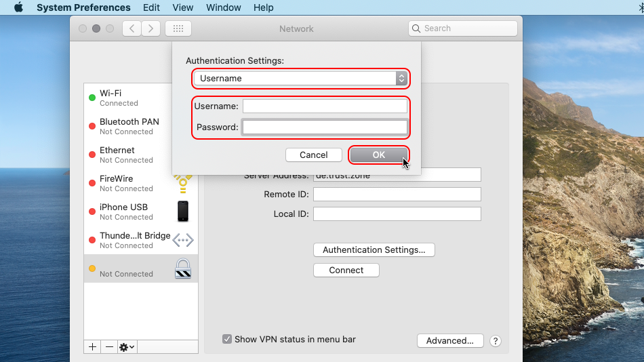Open the Username authentication type dropdown
This screenshot has width=644, height=362.
[x=300, y=79]
